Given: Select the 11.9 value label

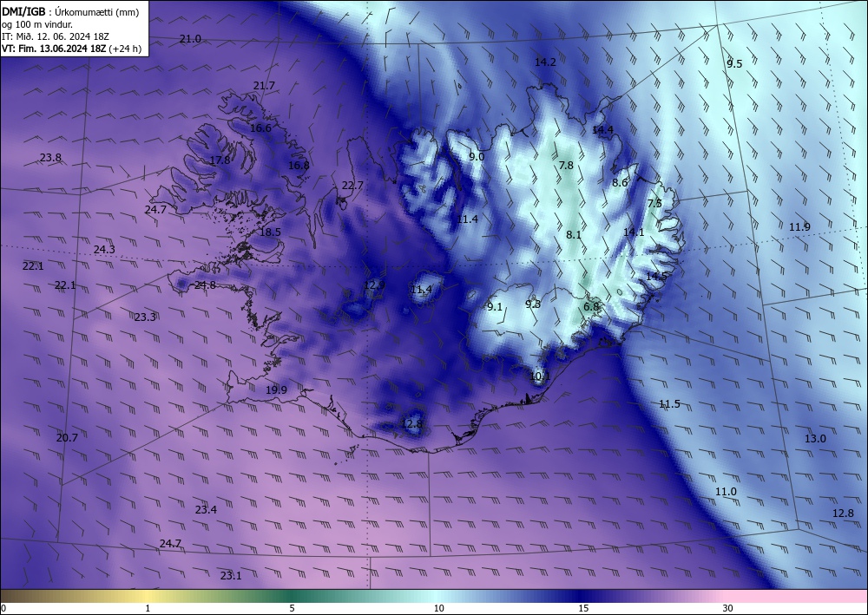Looking at the screenshot, I should click(x=799, y=226).
